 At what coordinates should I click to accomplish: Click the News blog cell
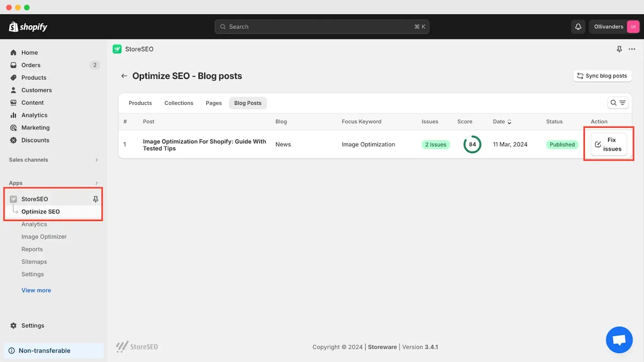pos(283,144)
